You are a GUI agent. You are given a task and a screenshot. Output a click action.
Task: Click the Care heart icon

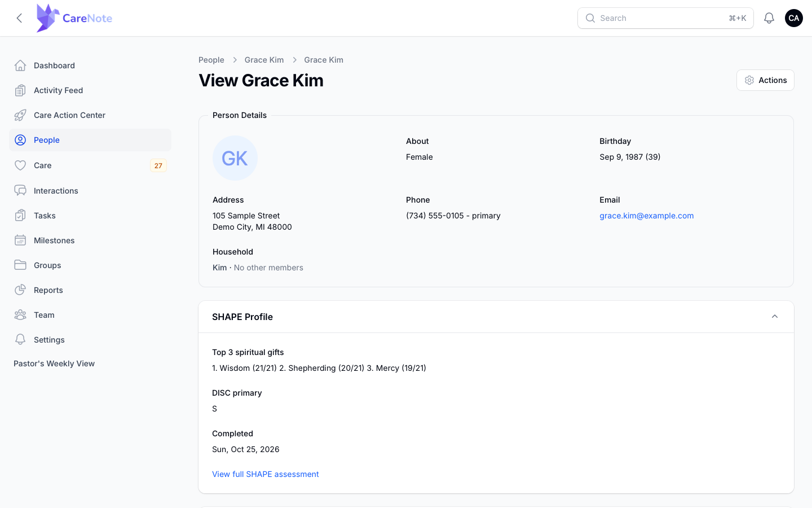tap(20, 165)
